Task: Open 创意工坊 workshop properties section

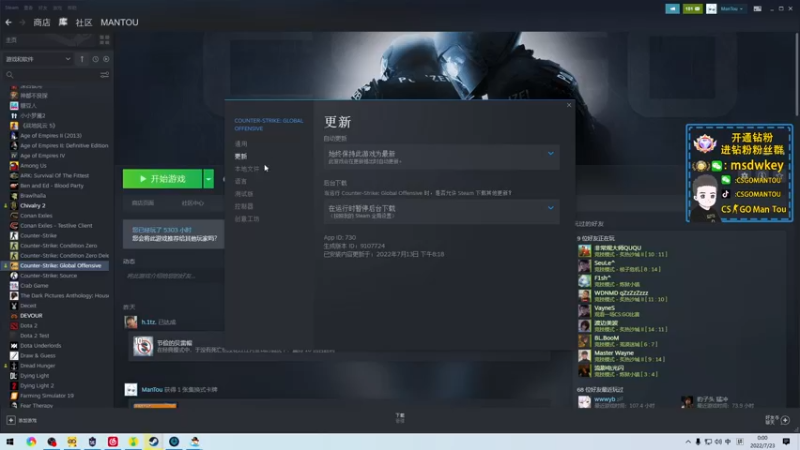Action: point(247,219)
